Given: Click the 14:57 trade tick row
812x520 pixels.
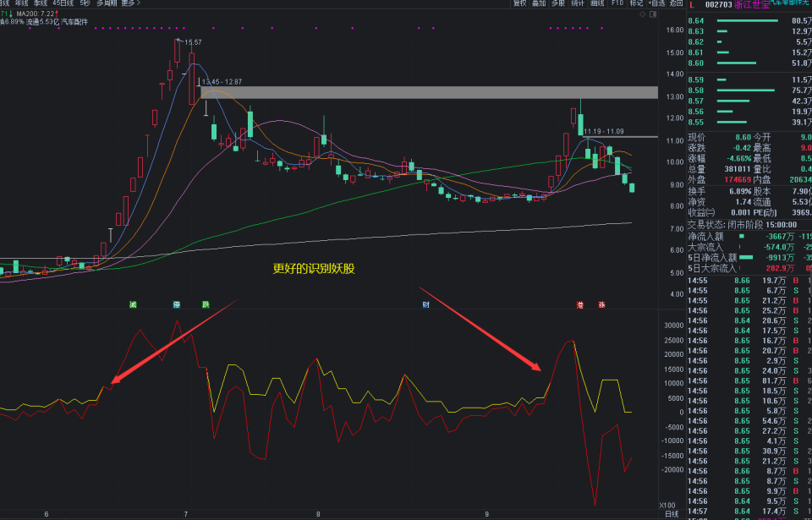Looking at the screenshot, I should [x=749, y=512].
